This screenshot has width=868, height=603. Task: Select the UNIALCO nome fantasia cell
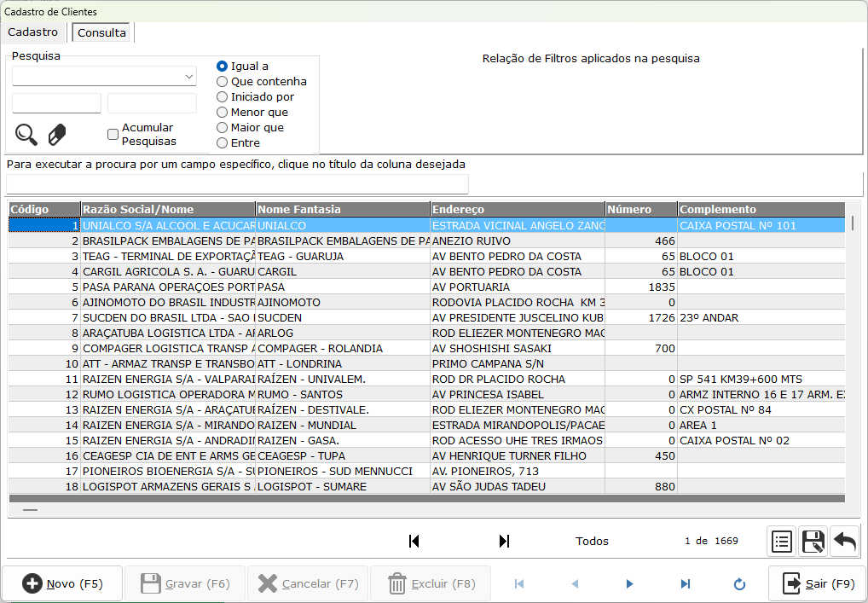click(344, 225)
